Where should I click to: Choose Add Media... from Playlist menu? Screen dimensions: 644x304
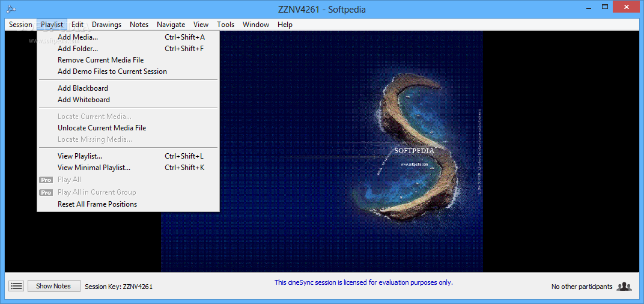(x=128, y=37)
